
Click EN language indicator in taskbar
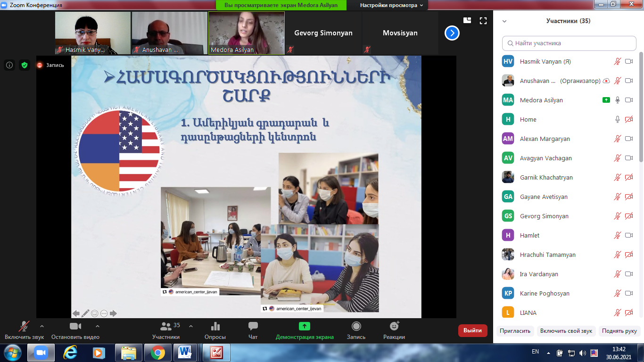tap(535, 352)
